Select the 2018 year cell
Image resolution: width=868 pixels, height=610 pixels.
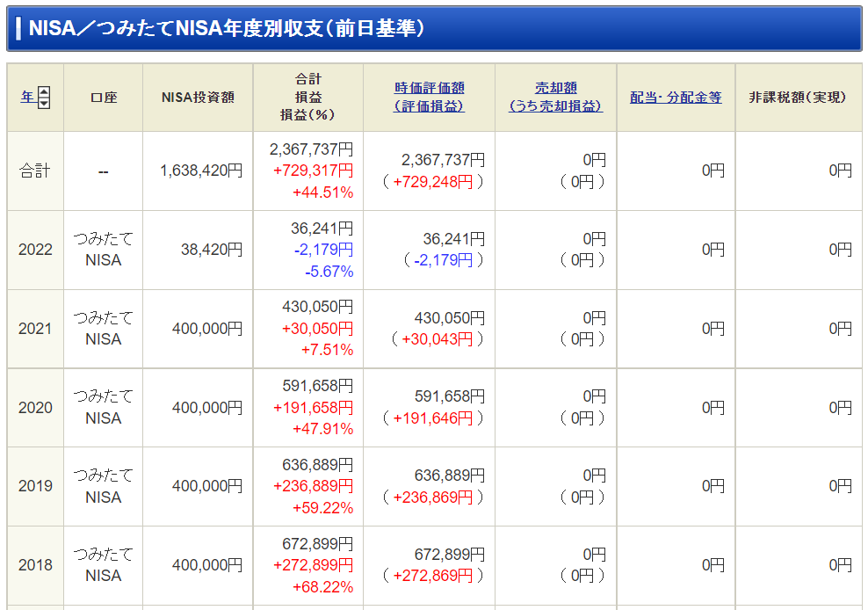pyautogui.click(x=35, y=564)
